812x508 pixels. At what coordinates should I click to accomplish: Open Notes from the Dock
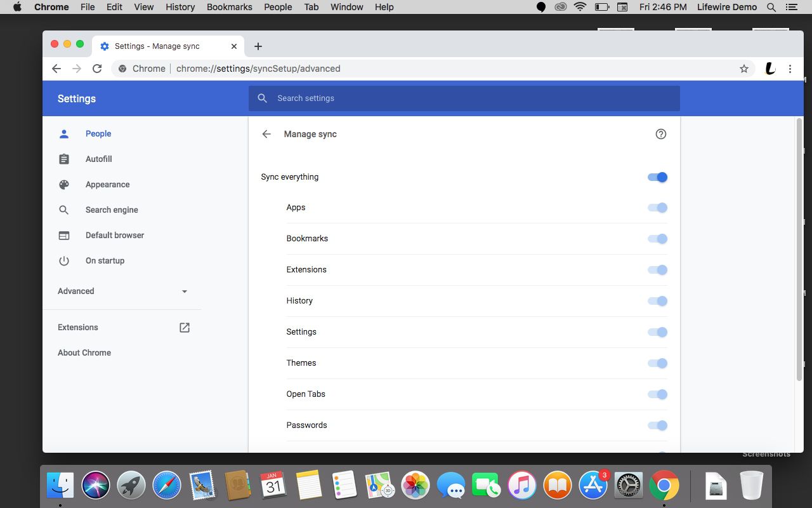coord(309,486)
